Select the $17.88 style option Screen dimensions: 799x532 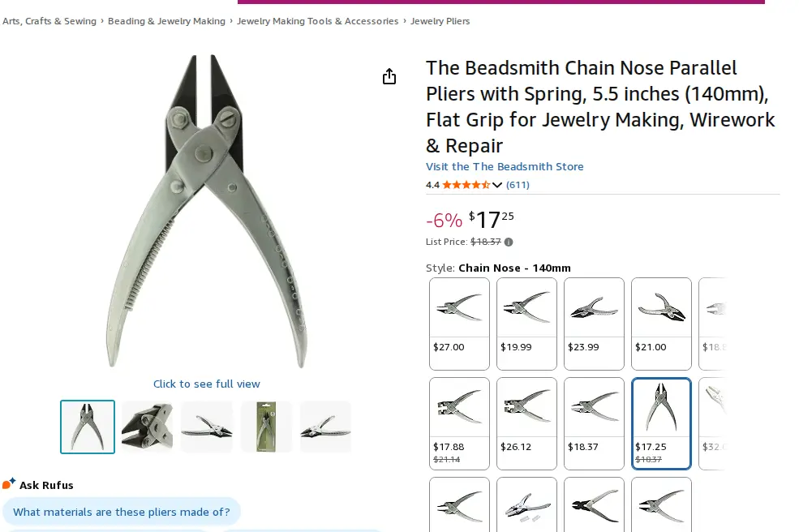459,423
